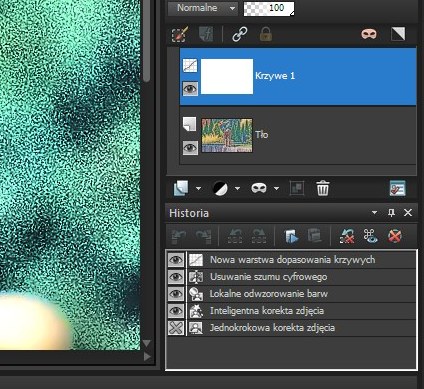The height and width of the screenshot is (389, 424).
Task: Expand the new mask layer dropdown arrow
Action: 276,189
